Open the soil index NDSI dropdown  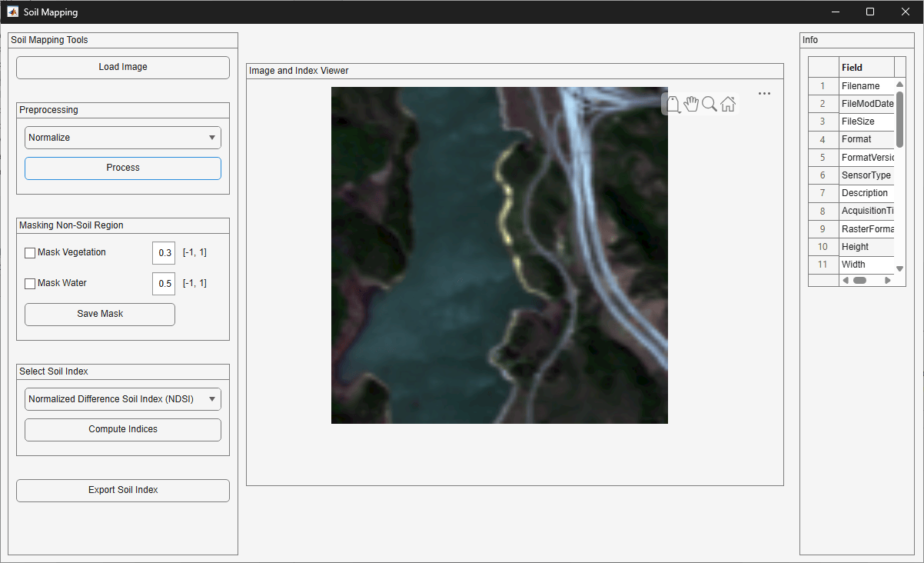click(x=123, y=399)
